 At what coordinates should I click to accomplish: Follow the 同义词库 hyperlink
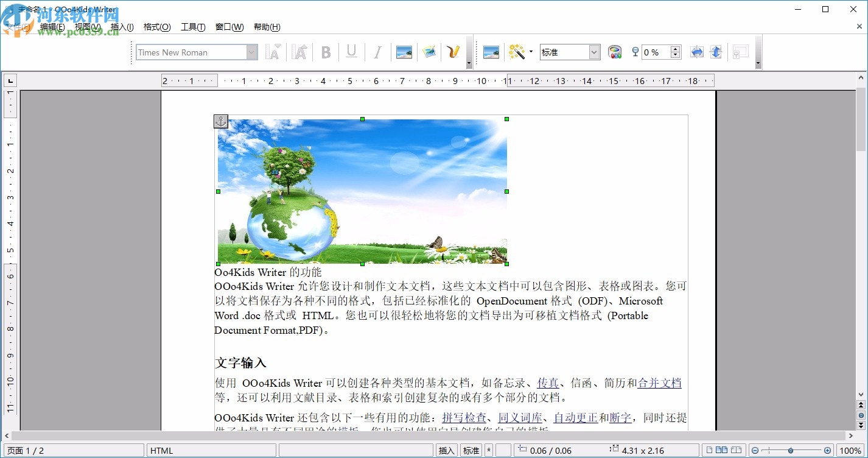520,418
